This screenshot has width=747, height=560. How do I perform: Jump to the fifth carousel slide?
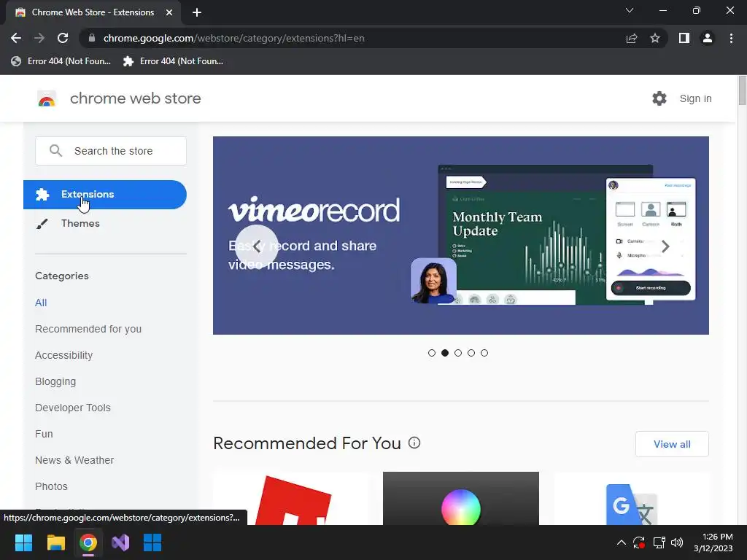click(484, 353)
